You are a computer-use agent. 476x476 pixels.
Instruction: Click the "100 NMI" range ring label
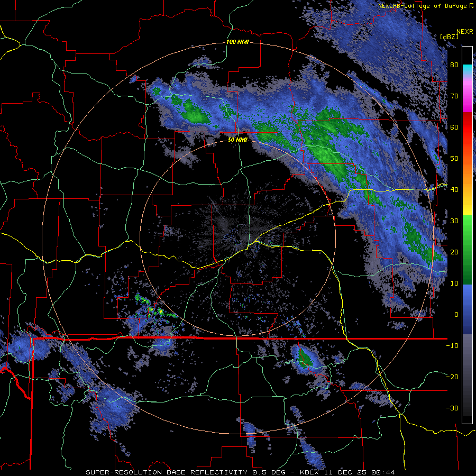point(237,42)
